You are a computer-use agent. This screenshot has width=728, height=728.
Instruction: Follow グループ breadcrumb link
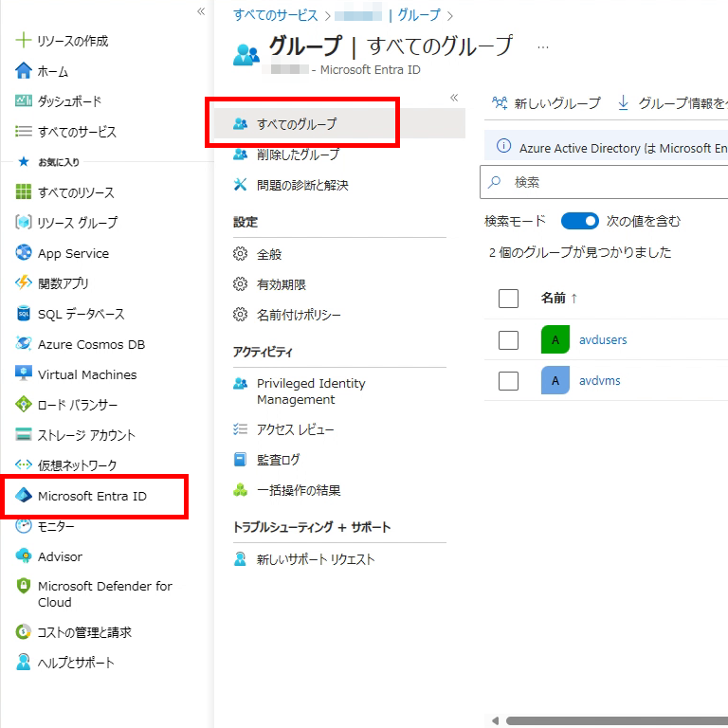[419, 15]
